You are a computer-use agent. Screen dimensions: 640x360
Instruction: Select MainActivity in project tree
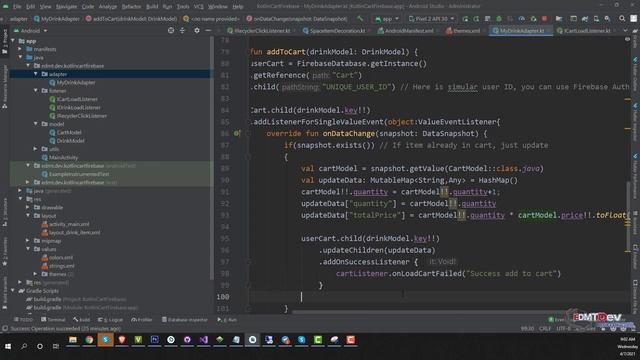point(59,157)
